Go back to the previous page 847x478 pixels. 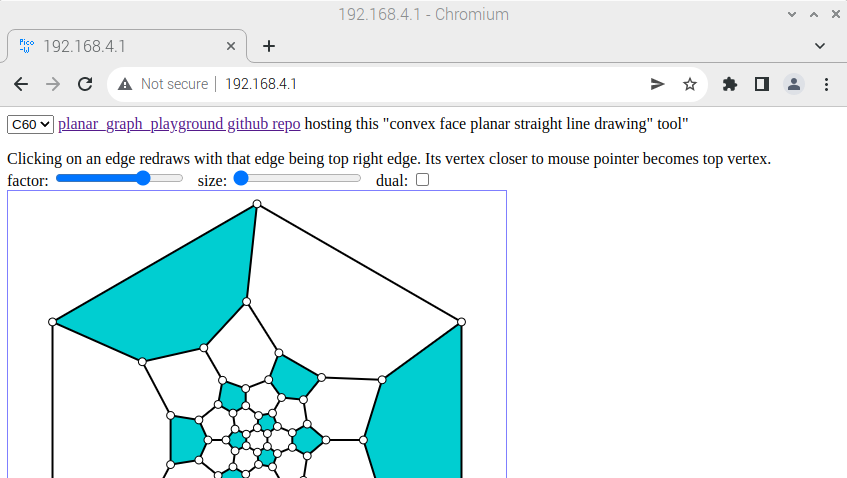pos(21,84)
